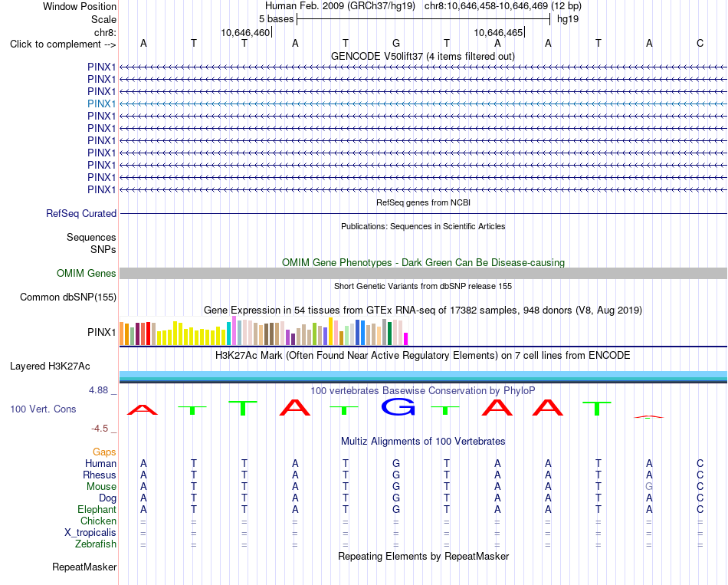728x585 pixels.
Task: Click the G base in the complement row
Action: tap(396, 43)
